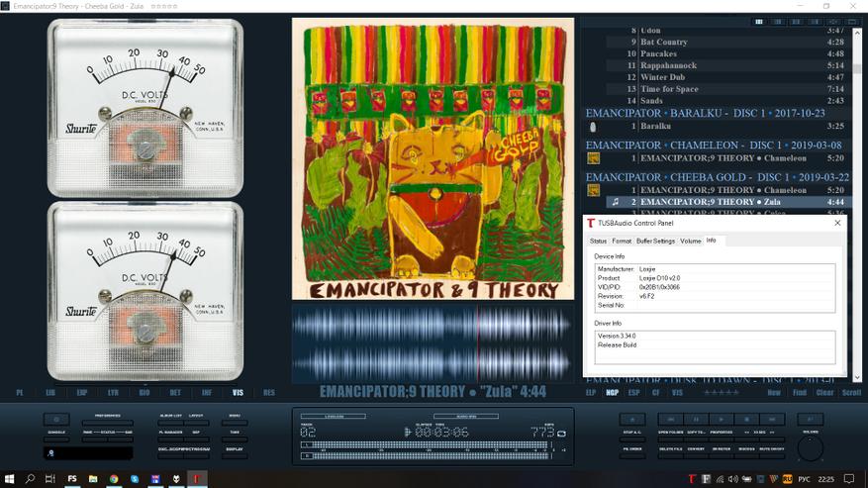Viewport: 868px width, 488px height.
Task: Click the Chameleon album cover thumbnail in playlist
Action: (594, 158)
